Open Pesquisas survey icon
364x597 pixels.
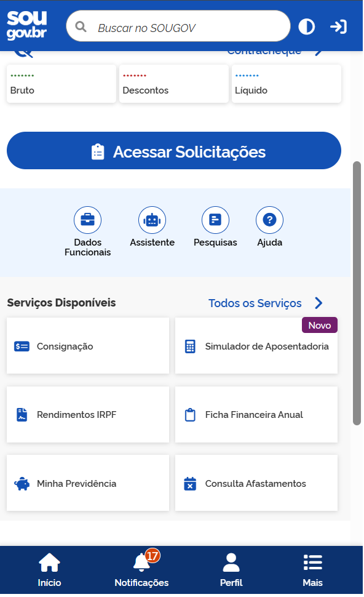pos(216,220)
